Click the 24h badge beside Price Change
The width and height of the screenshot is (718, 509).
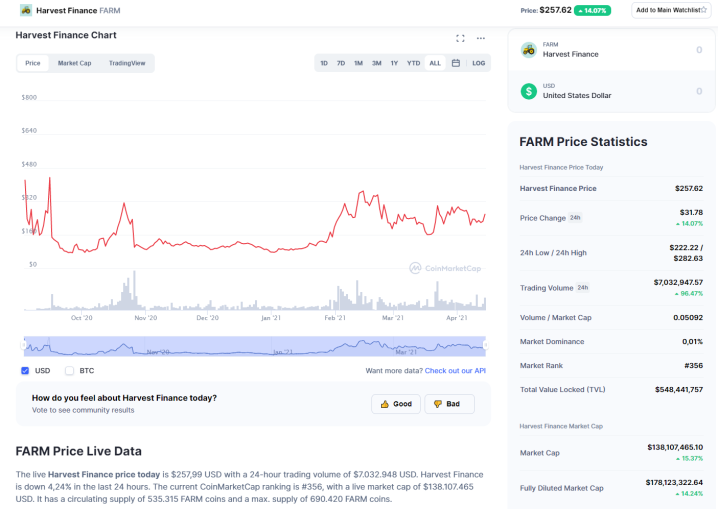tap(575, 218)
